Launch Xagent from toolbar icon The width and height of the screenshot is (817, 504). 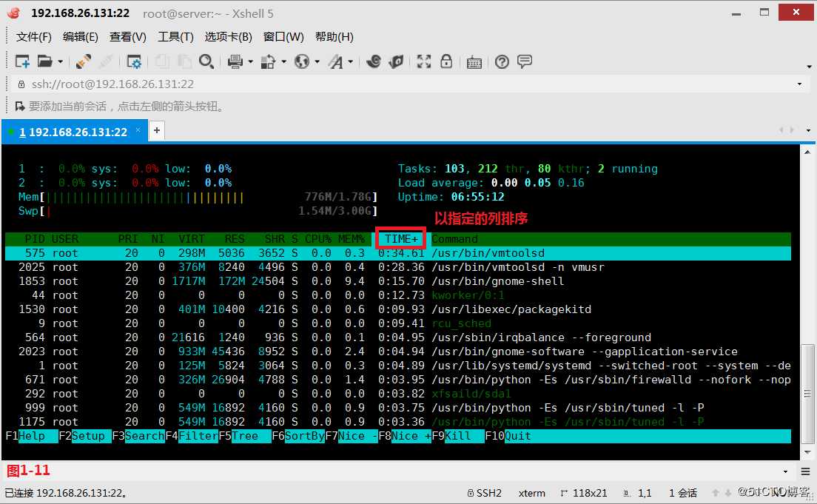point(396,61)
